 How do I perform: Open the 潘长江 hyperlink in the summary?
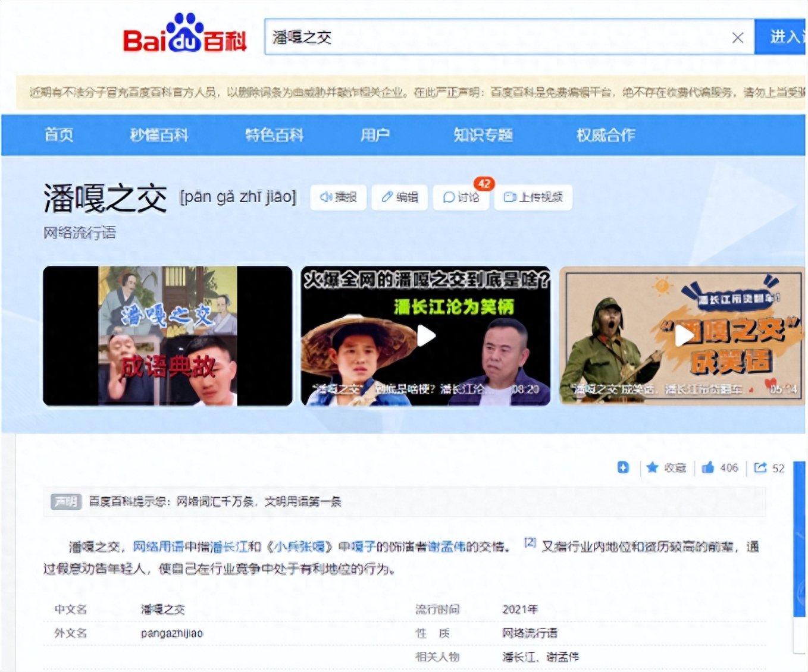(229, 547)
